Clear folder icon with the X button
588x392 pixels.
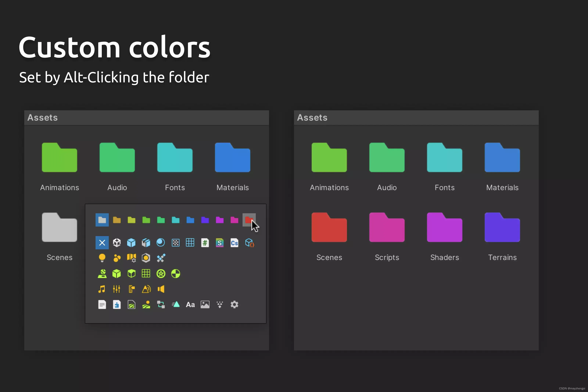102,243
